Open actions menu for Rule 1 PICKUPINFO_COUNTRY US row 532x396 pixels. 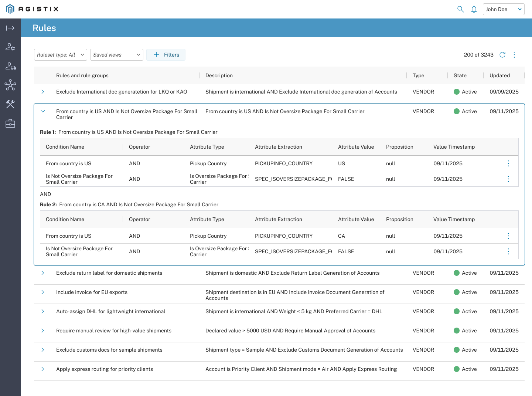[x=508, y=163]
